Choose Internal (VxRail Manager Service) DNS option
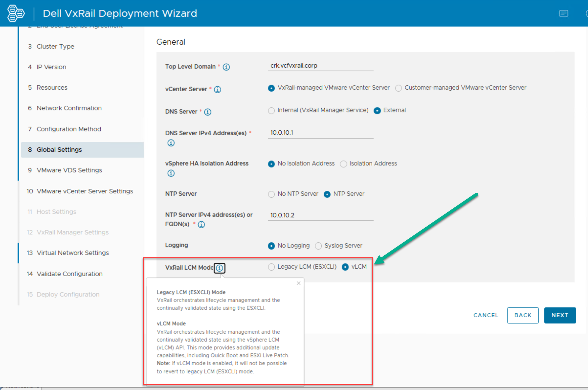588x390 pixels. tap(271, 111)
